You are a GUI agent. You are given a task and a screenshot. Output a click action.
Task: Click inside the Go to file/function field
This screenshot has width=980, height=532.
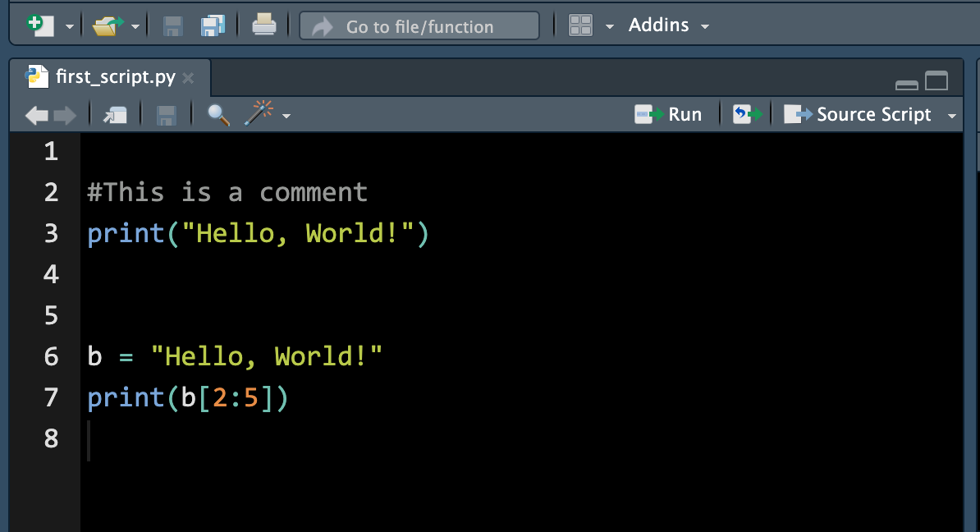419,25
